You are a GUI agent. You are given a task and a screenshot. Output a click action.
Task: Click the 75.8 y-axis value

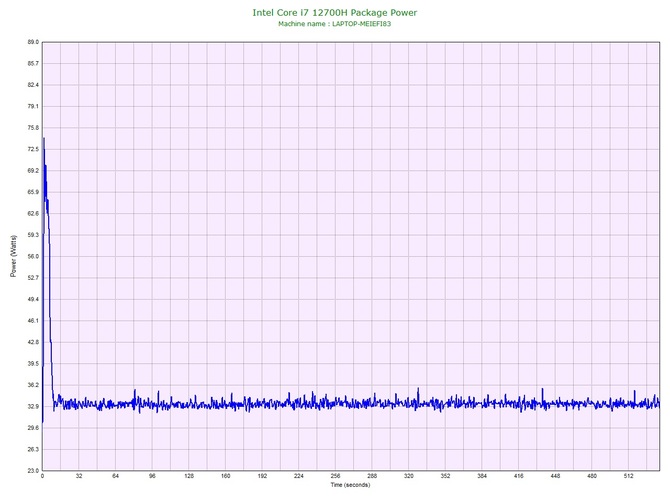(x=33, y=128)
